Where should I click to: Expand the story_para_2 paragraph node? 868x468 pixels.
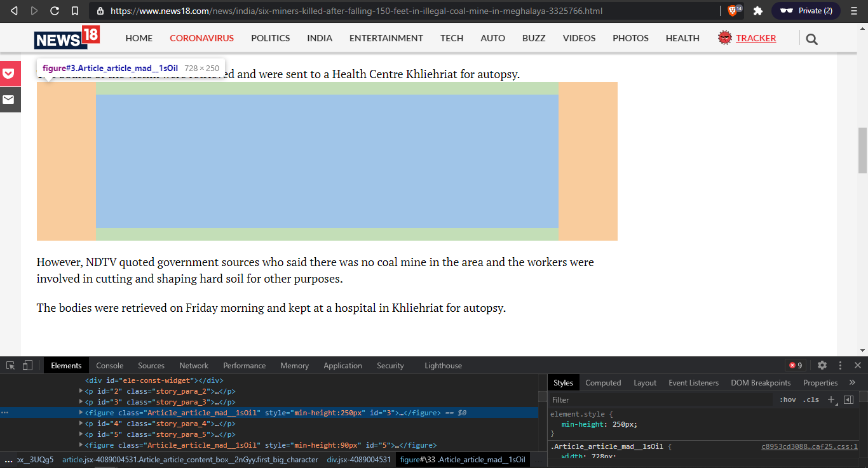point(81,391)
